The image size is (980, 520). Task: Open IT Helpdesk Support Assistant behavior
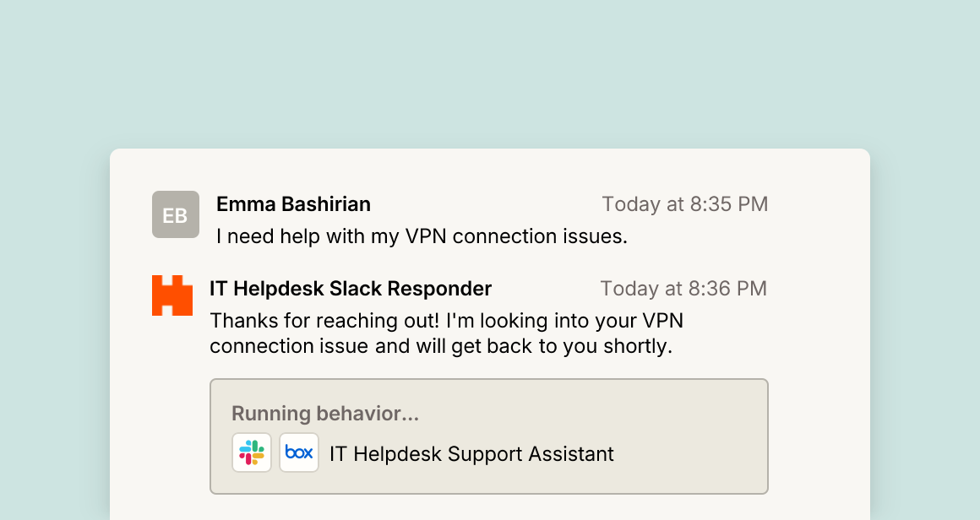tap(471, 454)
